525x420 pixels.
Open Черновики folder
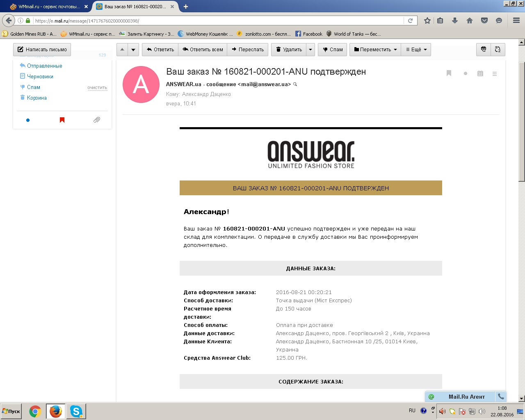click(40, 77)
